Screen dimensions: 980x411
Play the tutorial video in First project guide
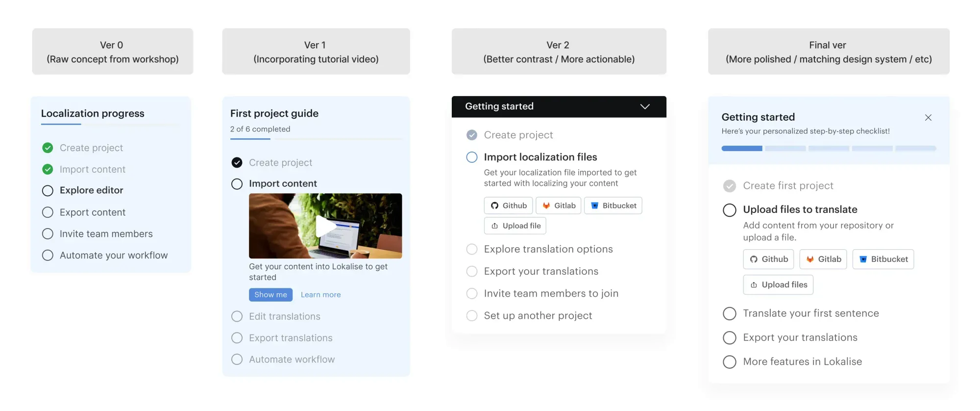point(325,226)
